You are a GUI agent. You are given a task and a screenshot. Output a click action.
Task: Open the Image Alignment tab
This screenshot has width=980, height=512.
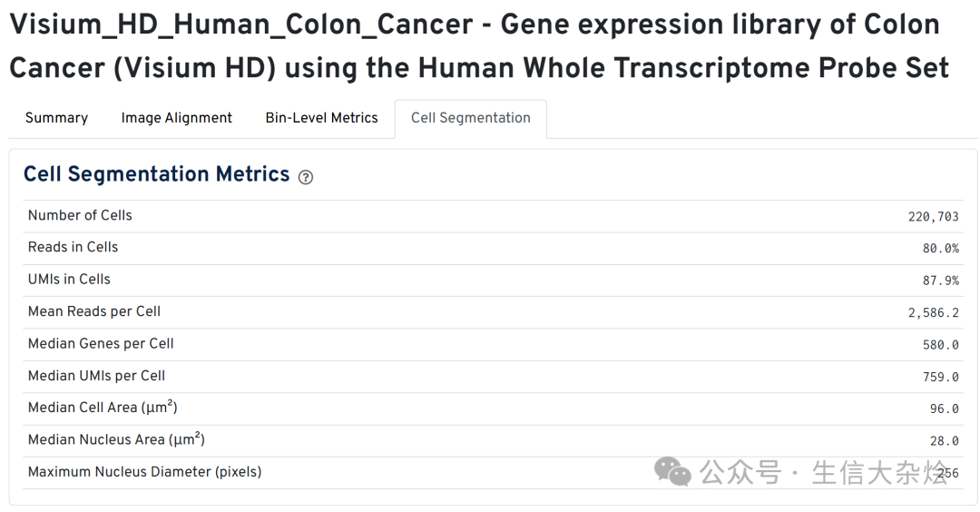click(x=177, y=118)
